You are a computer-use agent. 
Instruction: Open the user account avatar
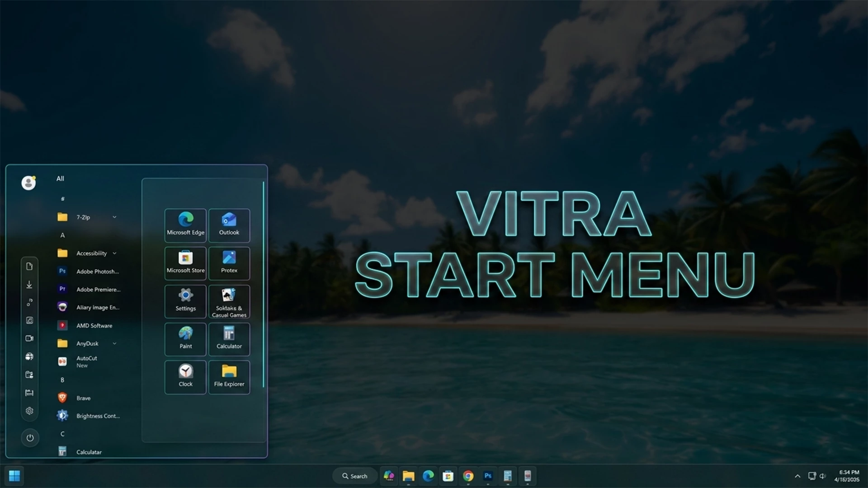click(x=29, y=183)
